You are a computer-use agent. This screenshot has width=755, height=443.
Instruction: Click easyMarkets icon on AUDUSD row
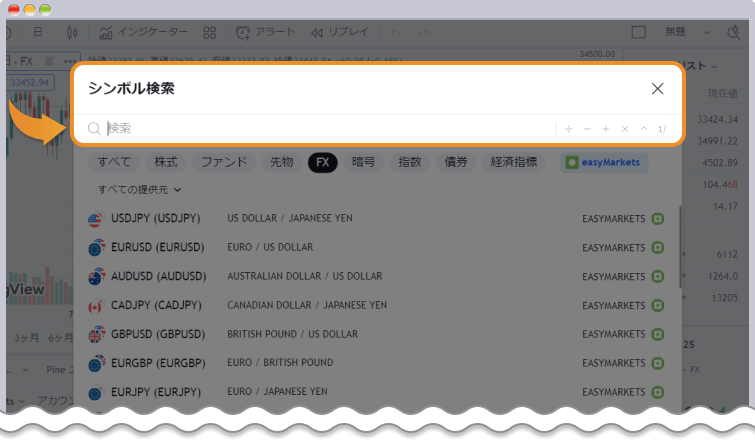pyautogui.click(x=658, y=276)
